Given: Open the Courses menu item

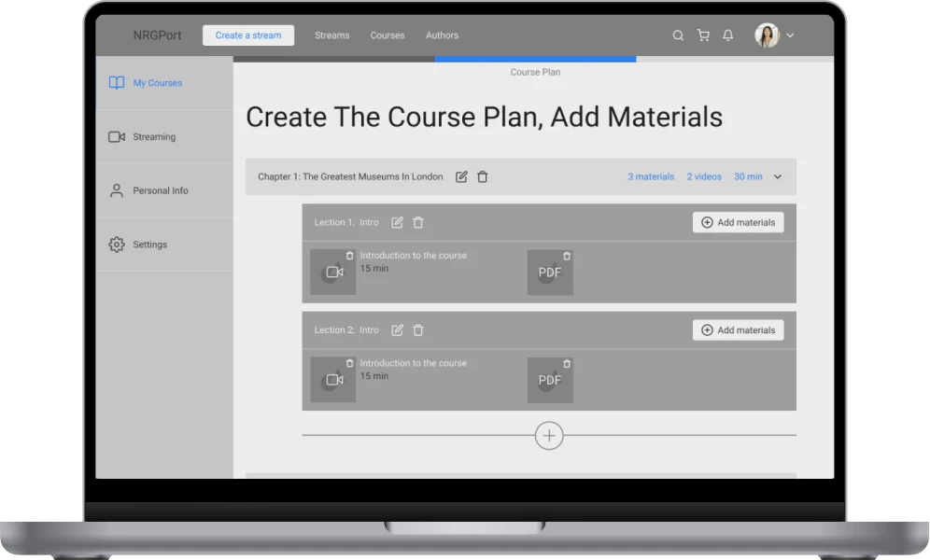Looking at the screenshot, I should [387, 35].
